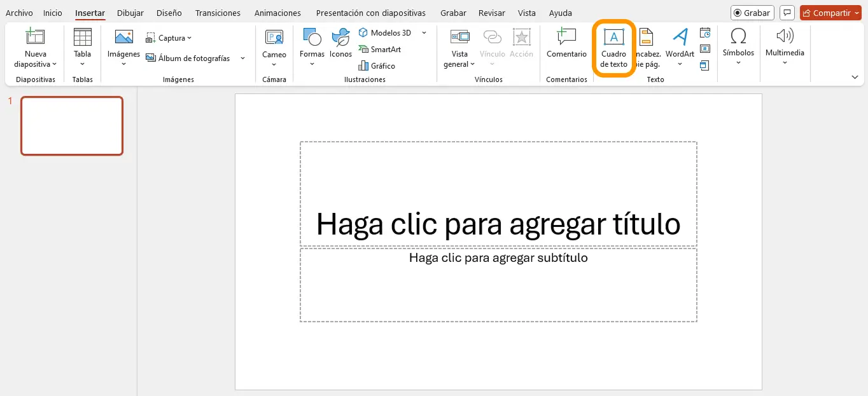The height and width of the screenshot is (396, 868).
Task: Click the Acción star button
Action: [x=521, y=43]
